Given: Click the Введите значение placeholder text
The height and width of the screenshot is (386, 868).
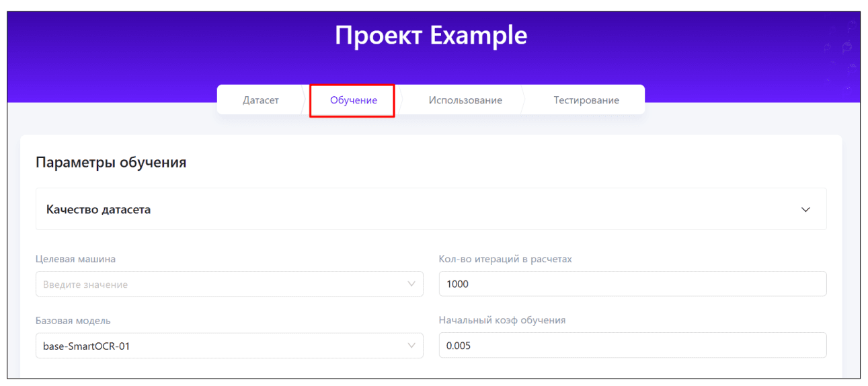Looking at the screenshot, I should coord(85,285).
